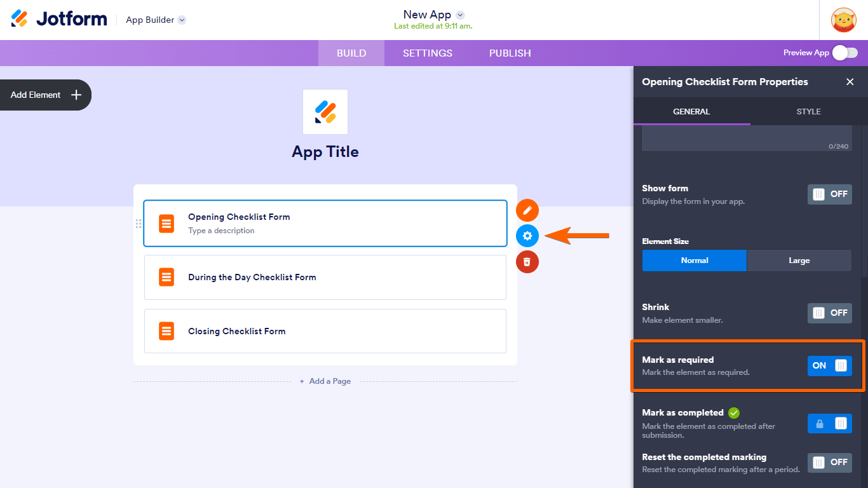Expand the New App title dropdown
The height and width of the screenshot is (488, 868).
point(461,15)
